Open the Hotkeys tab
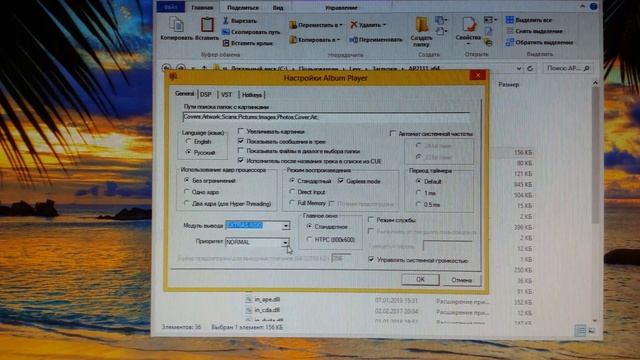The width and height of the screenshot is (640, 360). [252, 95]
